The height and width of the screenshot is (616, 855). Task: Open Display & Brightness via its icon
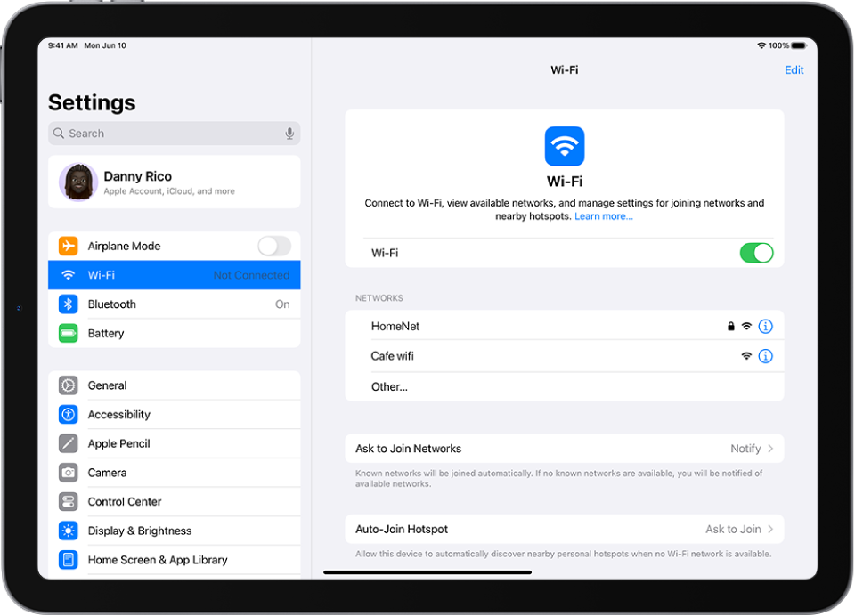[x=69, y=530]
